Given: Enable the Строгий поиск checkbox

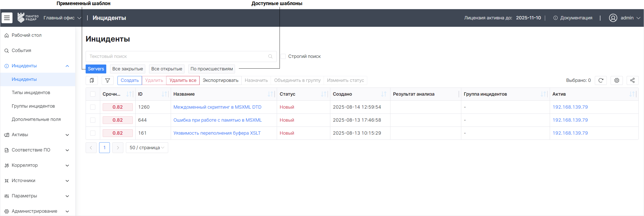Looking at the screenshot, I should (x=283, y=56).
